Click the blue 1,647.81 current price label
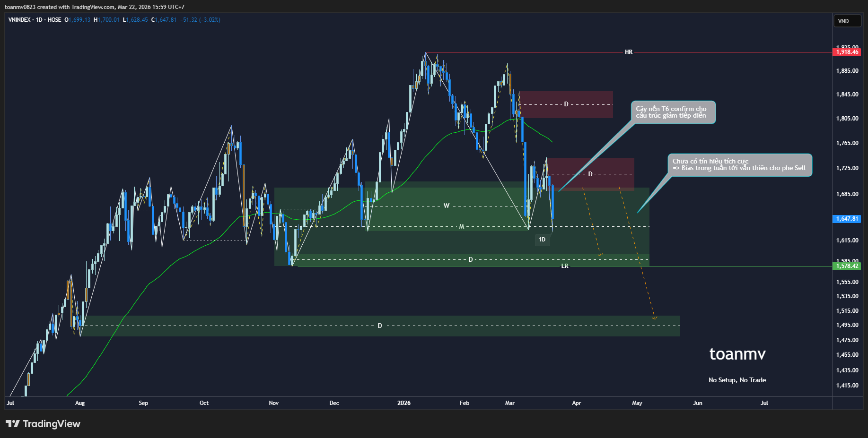 click(847, 219)
